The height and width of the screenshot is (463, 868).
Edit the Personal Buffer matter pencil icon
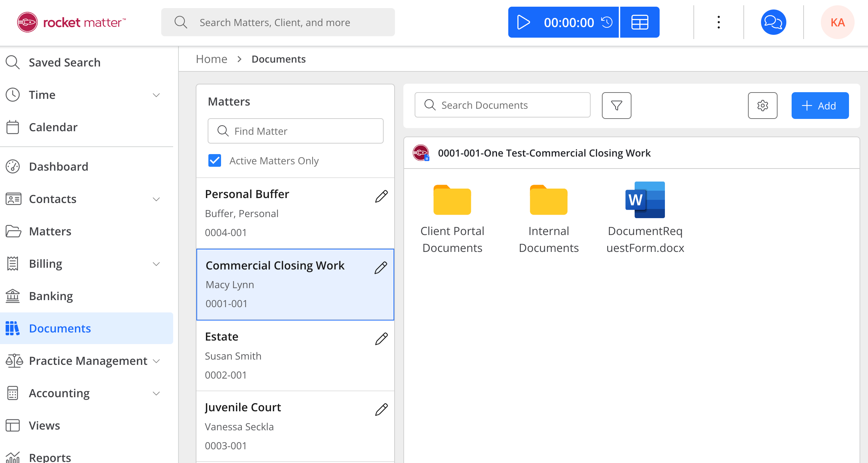pyautogui.click(x=381, y=196)
